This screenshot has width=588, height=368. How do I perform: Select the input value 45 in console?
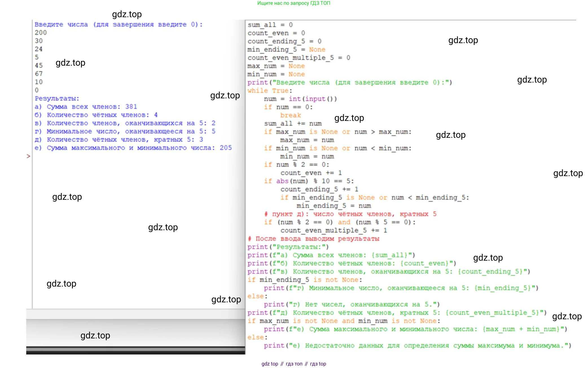point(39,65)
